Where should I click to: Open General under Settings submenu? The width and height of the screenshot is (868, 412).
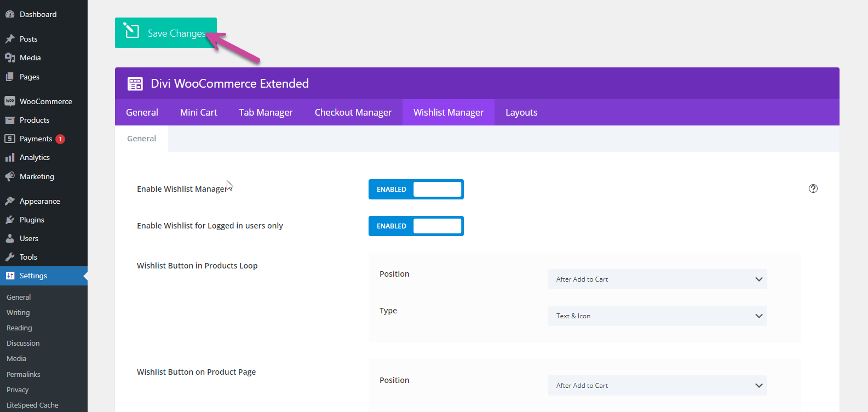point(19,297)
